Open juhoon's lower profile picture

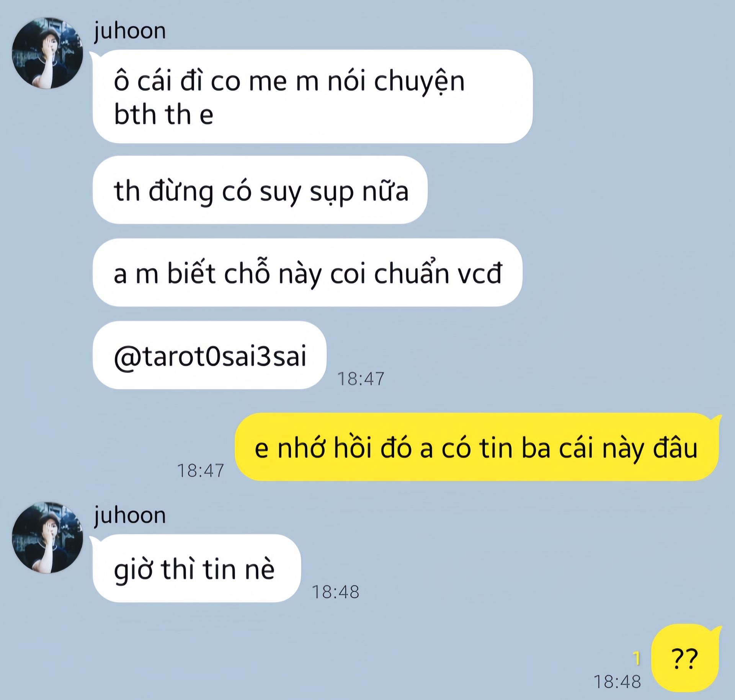tap(47, 537)
